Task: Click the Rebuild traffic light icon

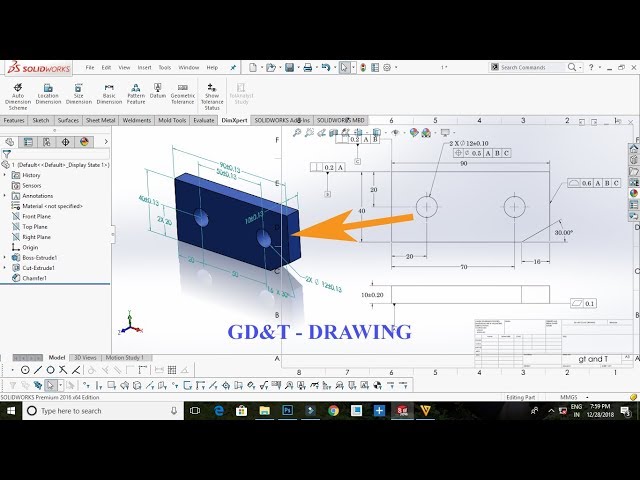Action: pos(363,67)
